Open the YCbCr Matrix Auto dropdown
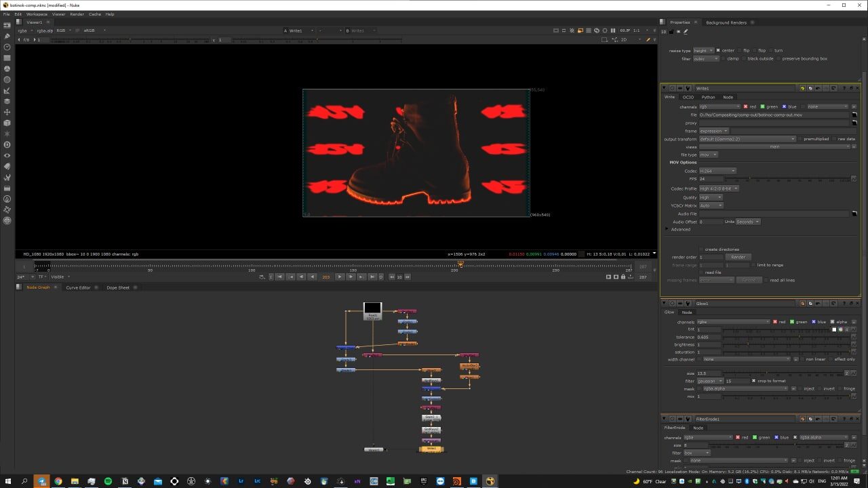 (711, 205)
